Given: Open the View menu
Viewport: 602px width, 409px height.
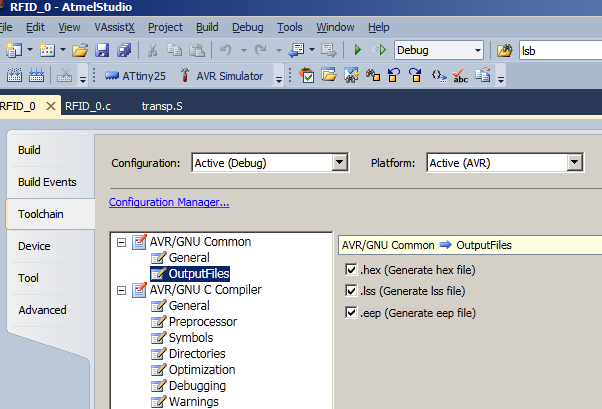Looking at the screenshot, I should (x=69, y=27).
